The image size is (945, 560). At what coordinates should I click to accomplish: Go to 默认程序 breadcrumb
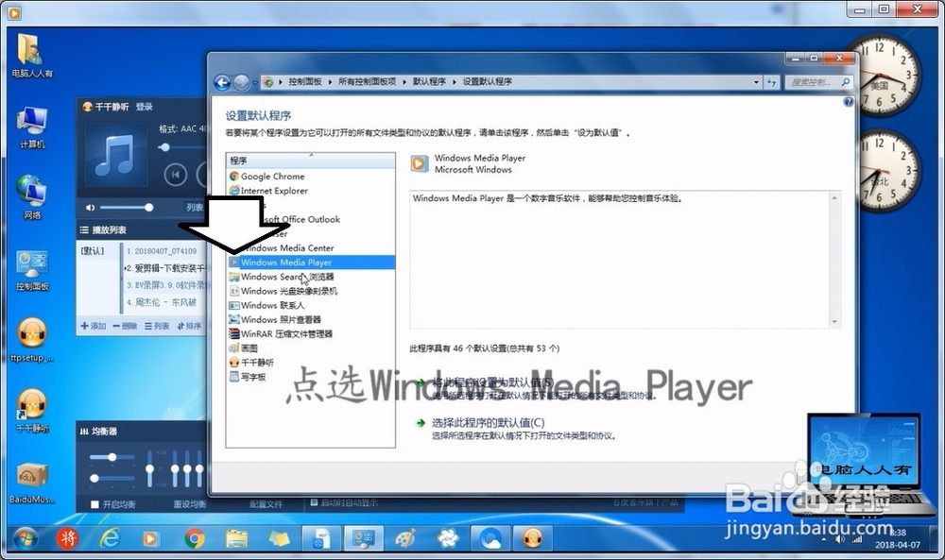point(429,82)
